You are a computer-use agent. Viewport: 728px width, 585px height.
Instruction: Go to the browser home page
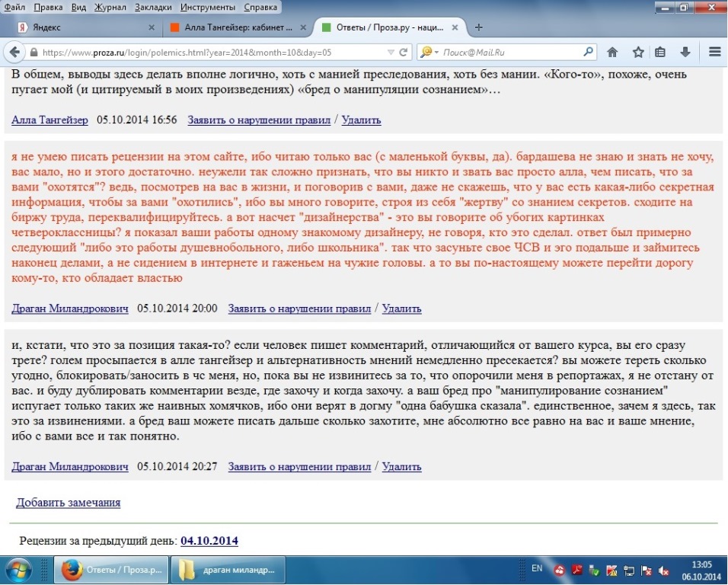coord(612,53)
